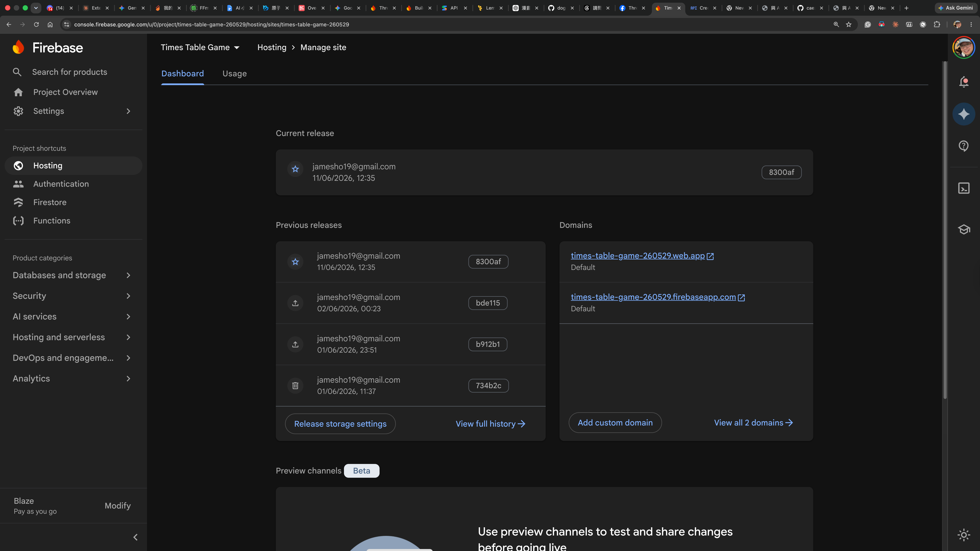Click trash icon for release 734b2c
The width and height of the screenshot is (980, 551).
coord(295,386)
